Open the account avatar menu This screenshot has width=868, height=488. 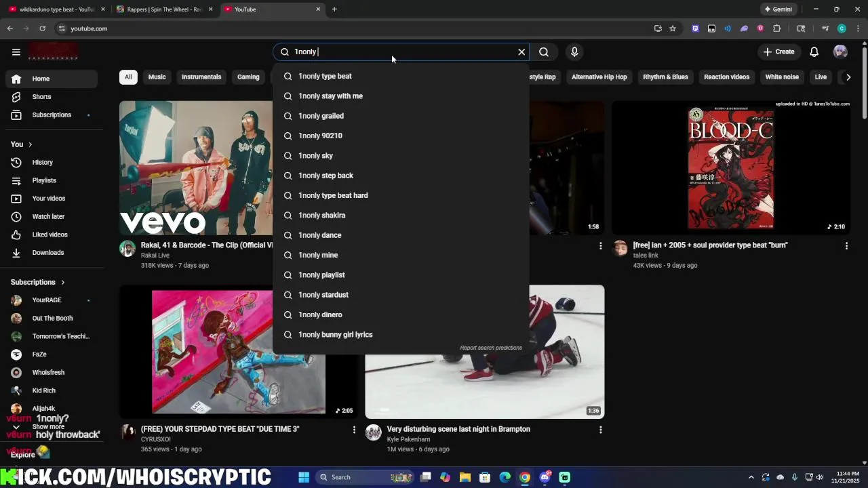(x=840, y=52)
